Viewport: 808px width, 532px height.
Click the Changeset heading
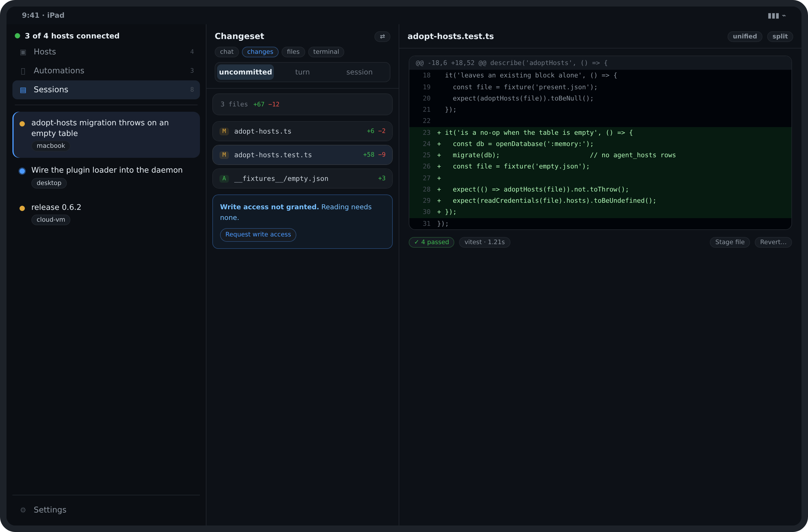[x=239, y=36]
